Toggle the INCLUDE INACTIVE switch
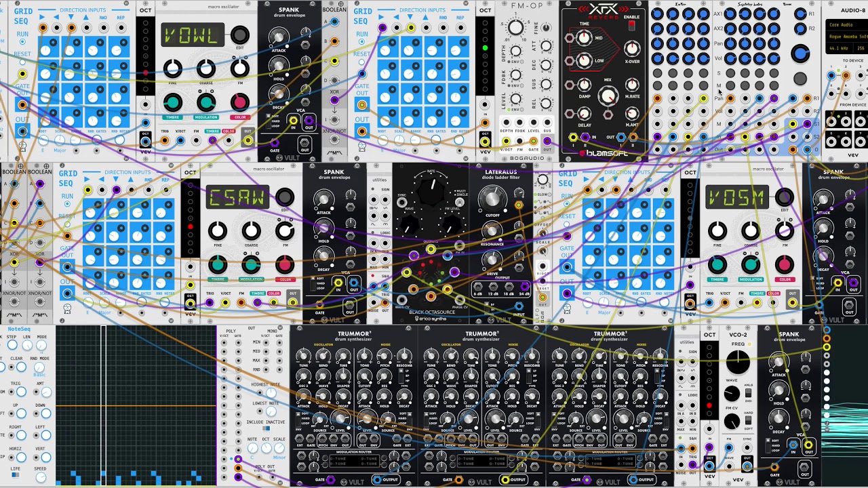This screenshot has width=868, height=488. (266, 428)
